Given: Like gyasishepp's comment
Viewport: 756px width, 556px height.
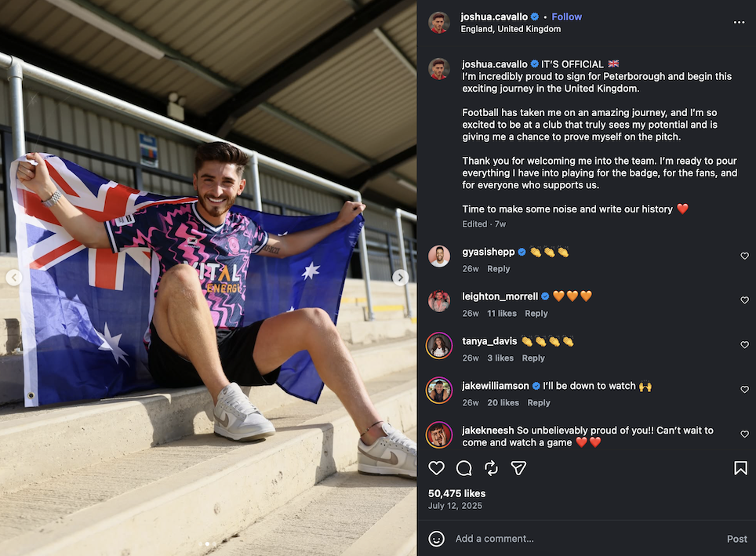Looking at the screenshot, I should click(x=744, y=256).
